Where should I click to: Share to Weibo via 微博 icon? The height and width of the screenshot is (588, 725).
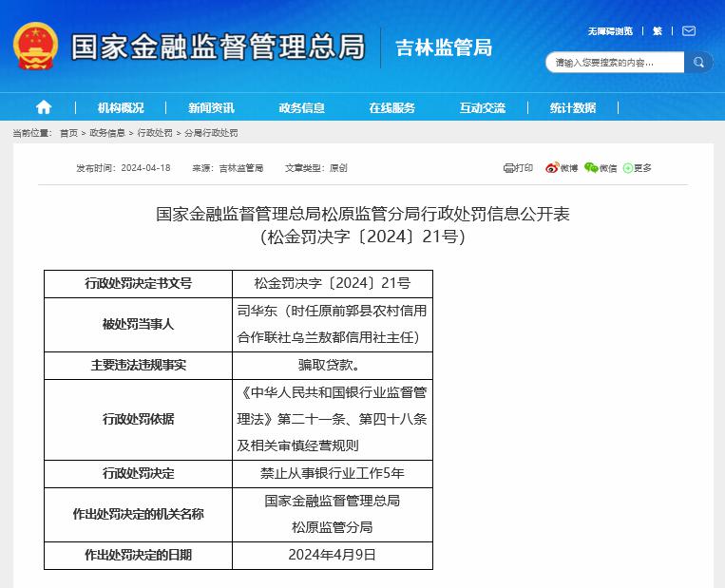[562, 168]
